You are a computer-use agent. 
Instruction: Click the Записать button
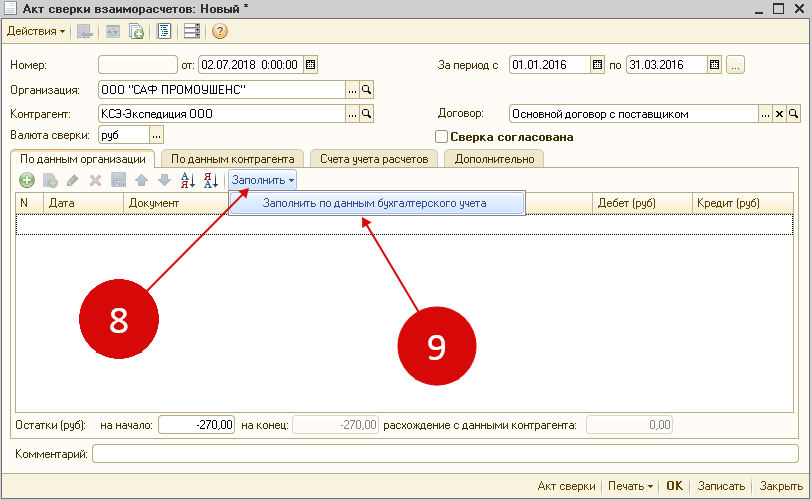[x=721, y=486]
